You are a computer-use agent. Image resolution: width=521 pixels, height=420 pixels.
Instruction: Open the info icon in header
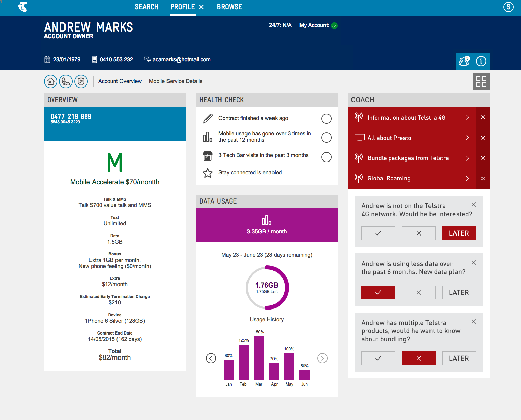[481, 61]
